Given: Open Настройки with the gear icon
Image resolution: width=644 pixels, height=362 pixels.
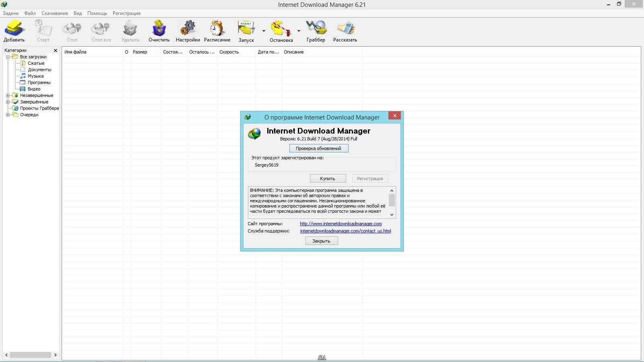Looking at the screenshot, I should coord(188,28).
